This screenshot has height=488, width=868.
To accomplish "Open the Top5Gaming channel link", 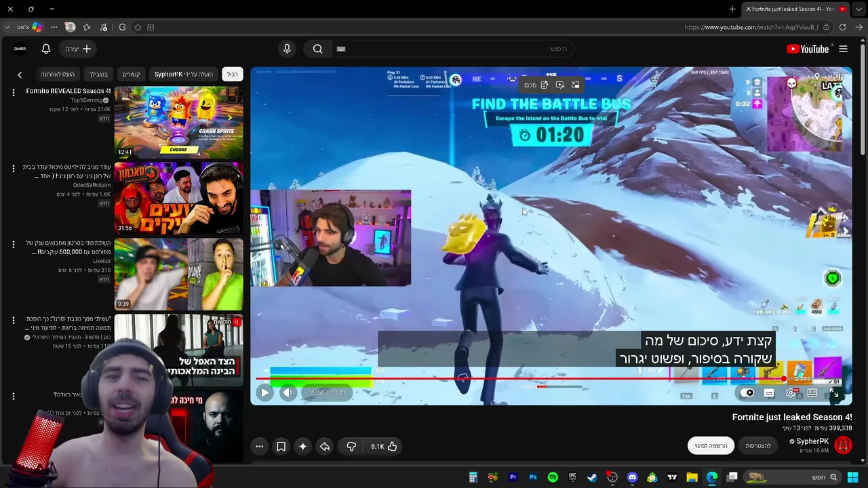I will pos(87,100).
